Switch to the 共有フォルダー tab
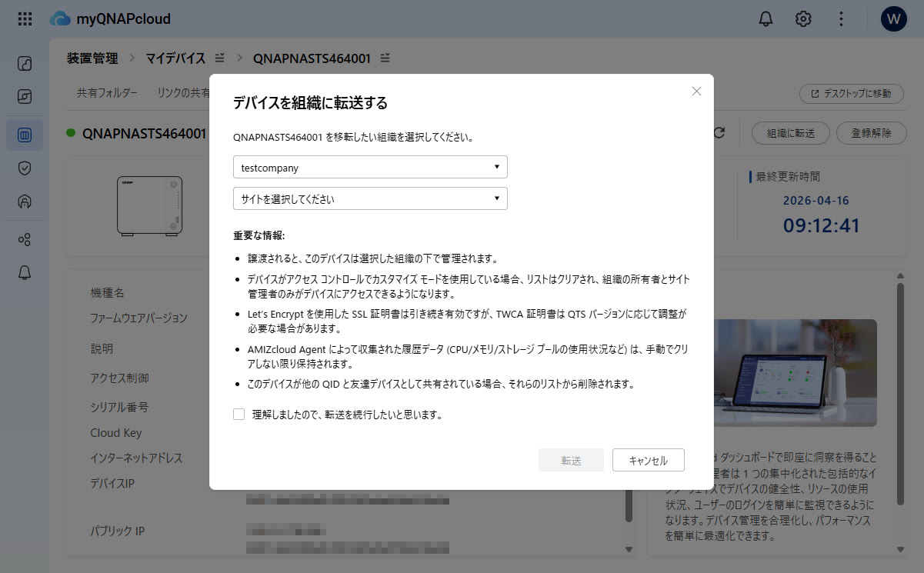Screen dimensions: 924x573 tap(107, 93)
